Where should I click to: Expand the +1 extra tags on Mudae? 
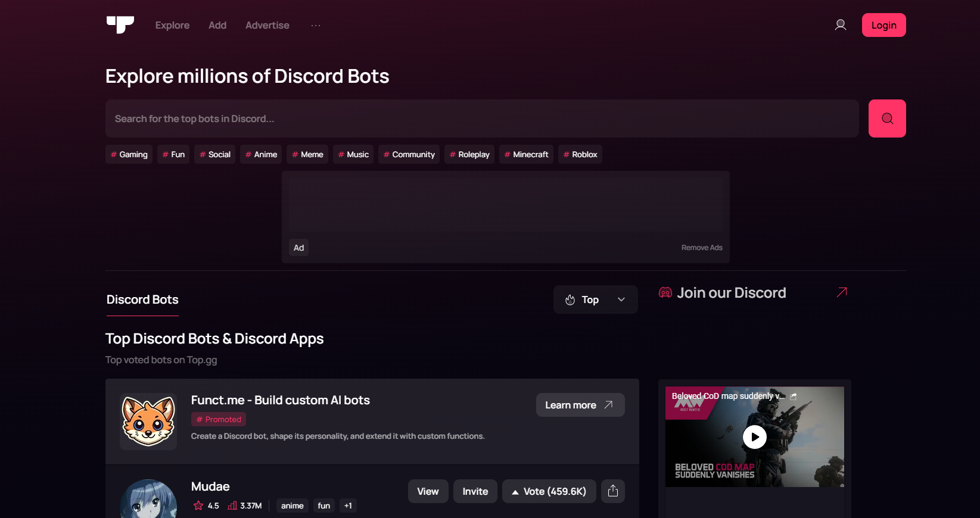348,505
